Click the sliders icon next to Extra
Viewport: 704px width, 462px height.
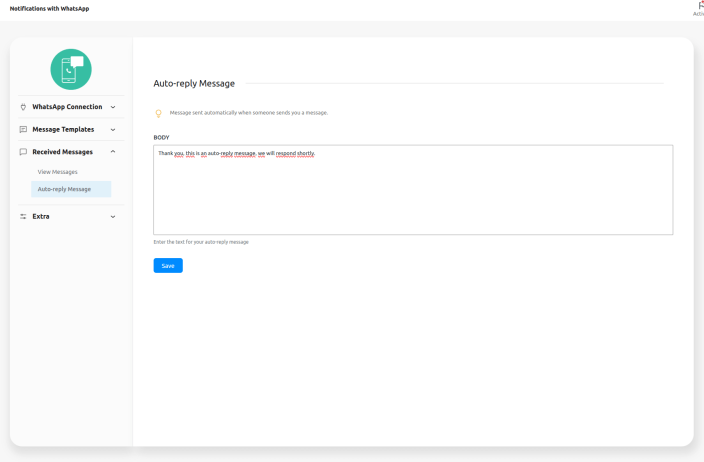pyautogui.click(x=23, y=216)
